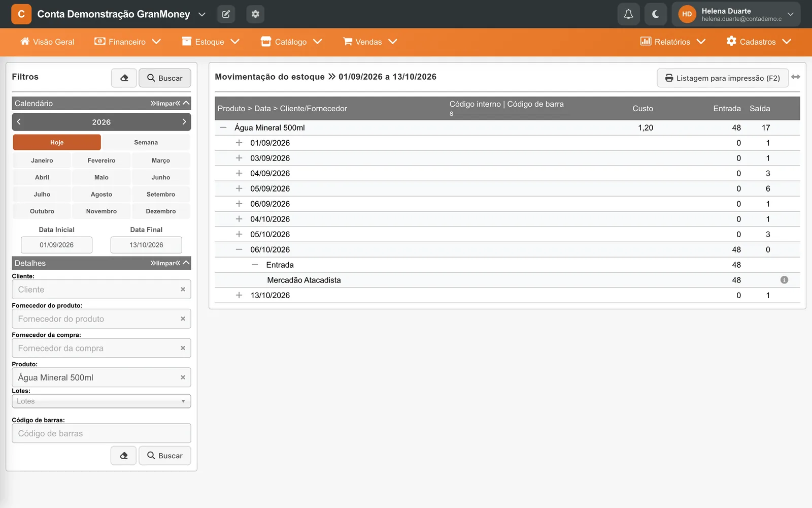Open the notifications bell

(628, 14)
